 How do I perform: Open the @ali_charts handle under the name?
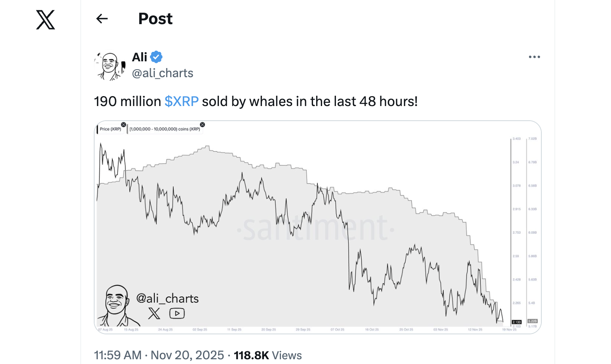163,73
